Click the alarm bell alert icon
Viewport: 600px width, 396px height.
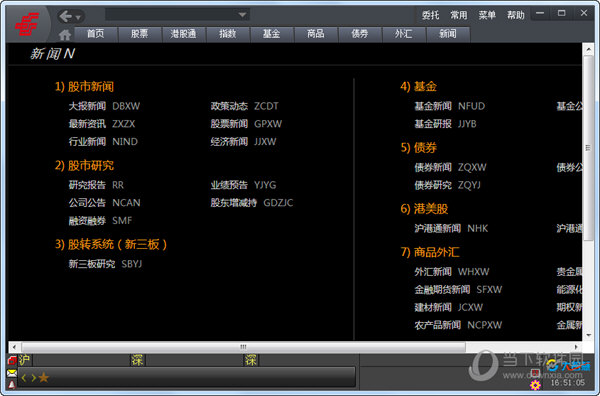[x=12, y=384]
